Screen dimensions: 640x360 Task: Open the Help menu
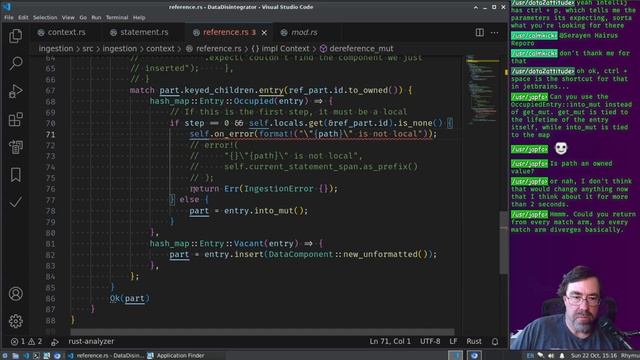139,18
